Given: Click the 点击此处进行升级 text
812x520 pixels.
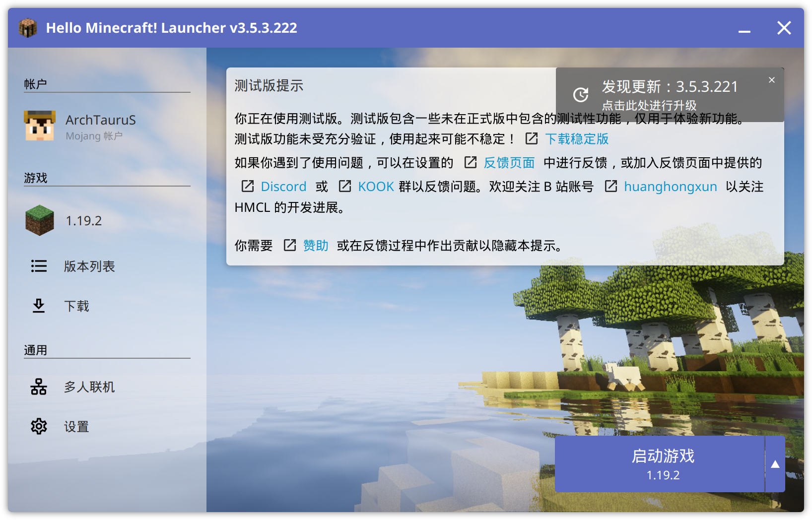Looking at the screenshot, I should [x=649, y=105].
